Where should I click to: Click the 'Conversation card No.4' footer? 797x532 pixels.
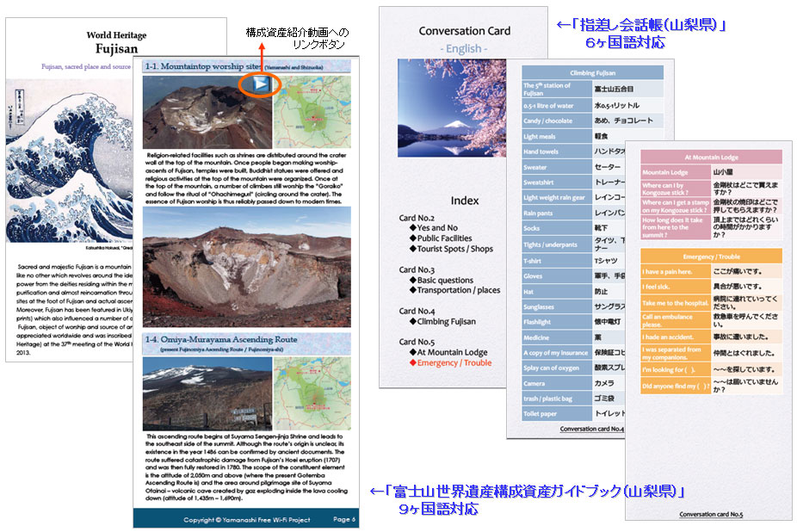[591, 429]
